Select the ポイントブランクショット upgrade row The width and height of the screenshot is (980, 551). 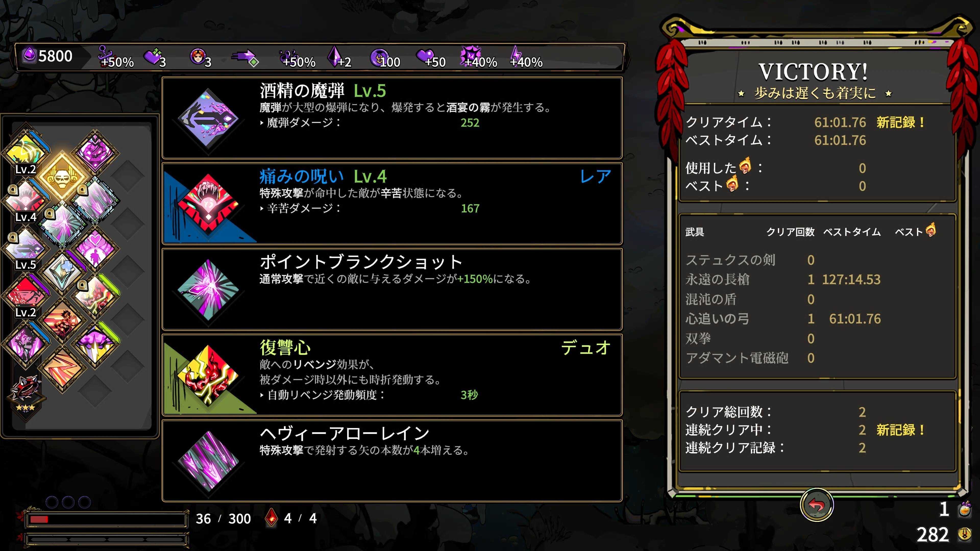pos(392,289)
